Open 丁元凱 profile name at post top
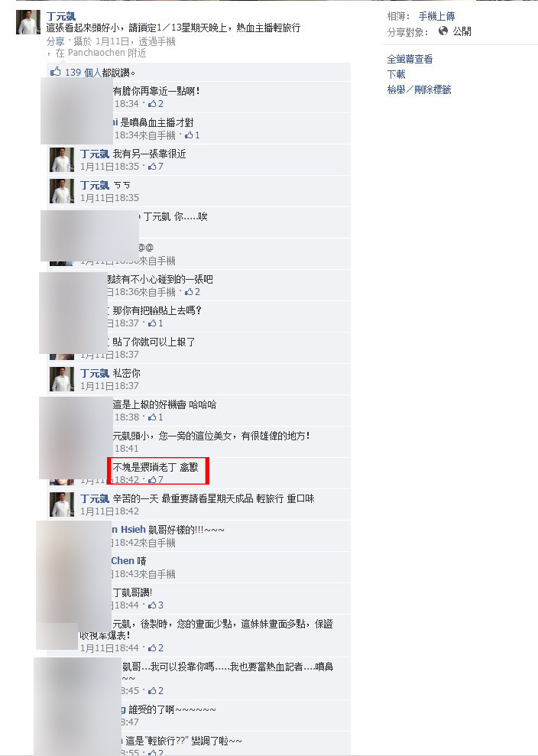This screenshot has width=538, height=756. [60, 16]
